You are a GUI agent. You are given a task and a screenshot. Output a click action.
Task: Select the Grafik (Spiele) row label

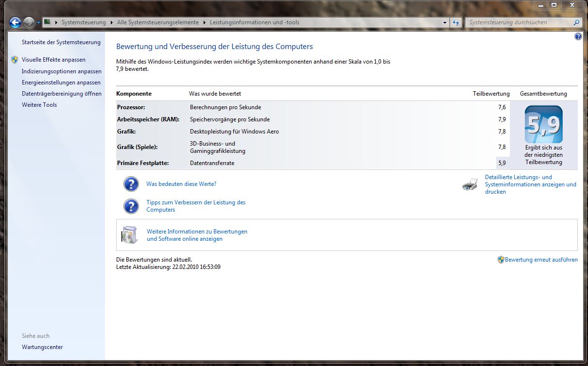(138, 147)
